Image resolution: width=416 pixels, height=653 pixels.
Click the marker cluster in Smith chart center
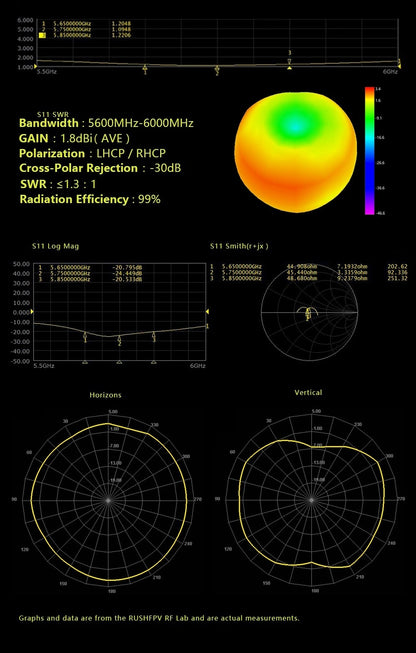tap(308, 313)
